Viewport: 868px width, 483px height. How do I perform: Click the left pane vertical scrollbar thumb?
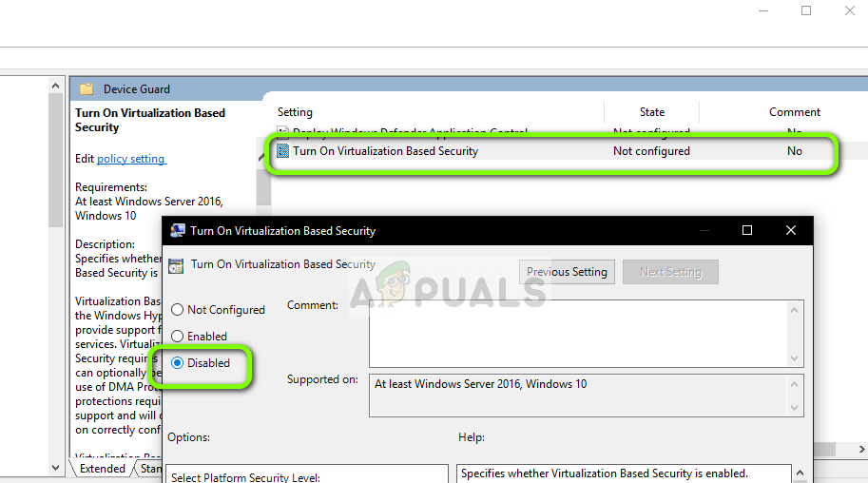point(55,161)
